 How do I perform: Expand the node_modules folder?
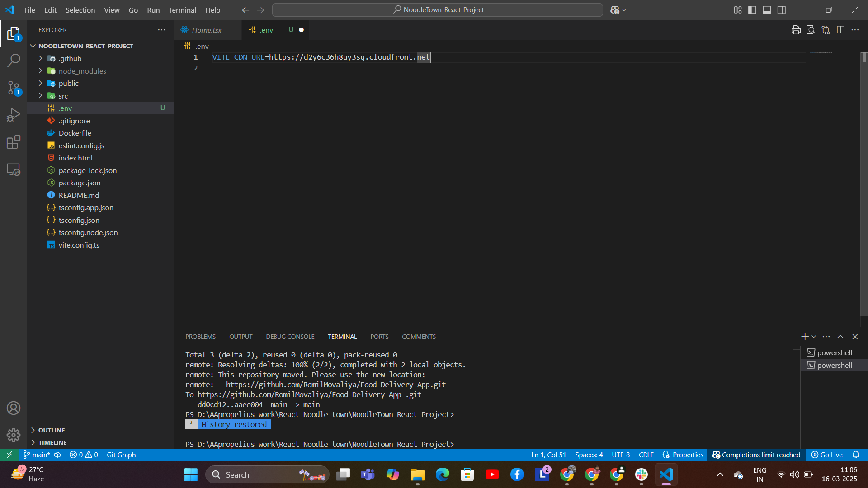point(82,71)
